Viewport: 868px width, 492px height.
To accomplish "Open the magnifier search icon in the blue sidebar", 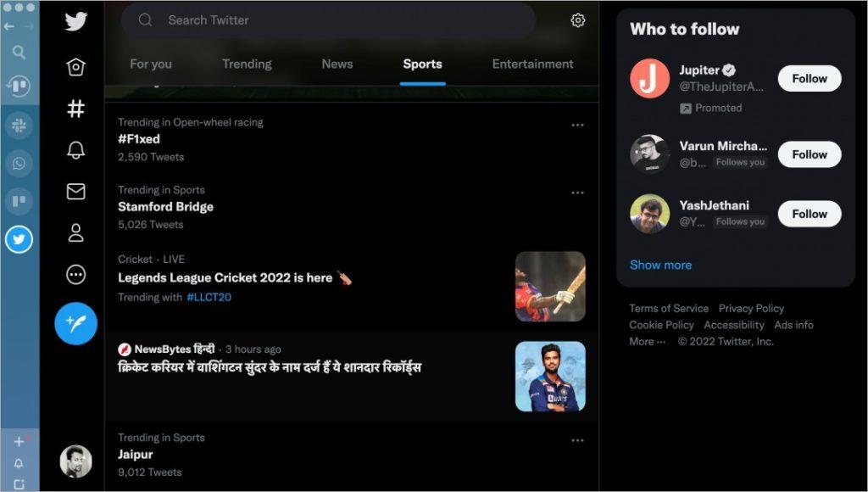I will pos(19,53).
